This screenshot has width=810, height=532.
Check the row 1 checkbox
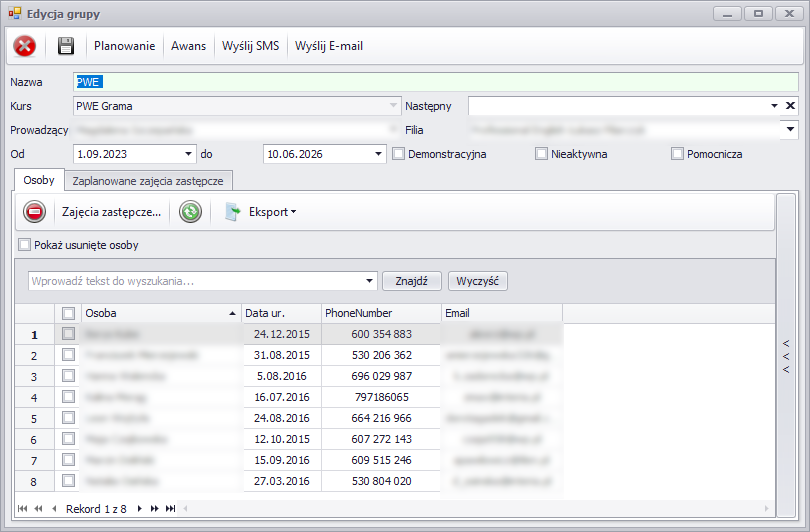(68, 334)
